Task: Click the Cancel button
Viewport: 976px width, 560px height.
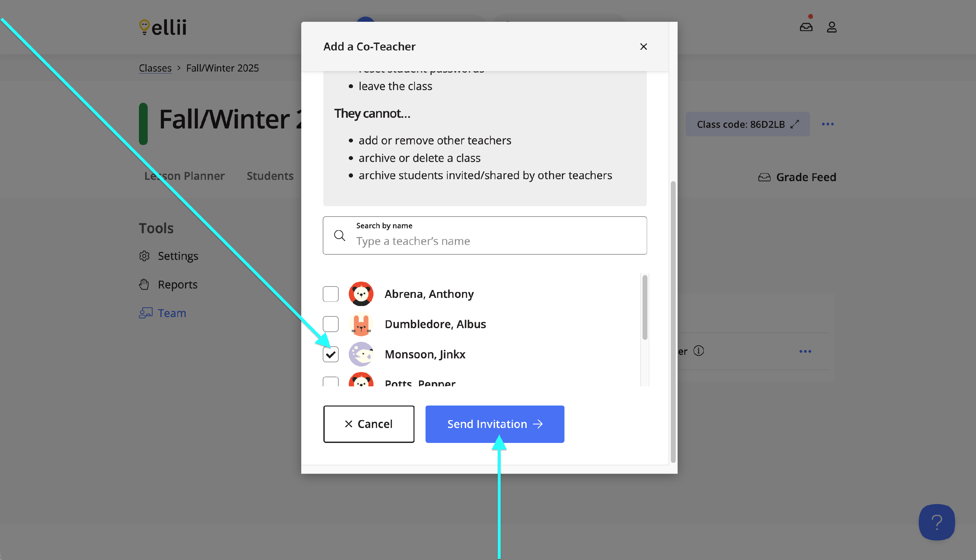Action: click(x=369, y=424)
